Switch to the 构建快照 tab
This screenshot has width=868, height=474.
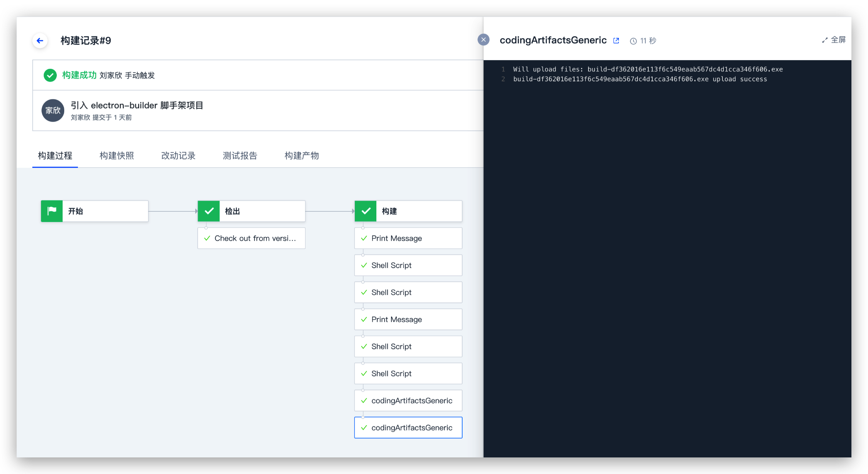click(x=117, y=156)
